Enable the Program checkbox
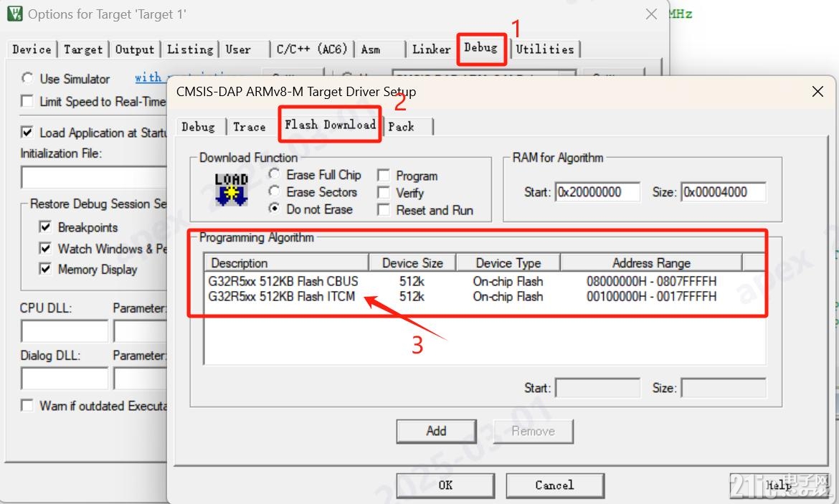839x504 pixels. [383, 176]
